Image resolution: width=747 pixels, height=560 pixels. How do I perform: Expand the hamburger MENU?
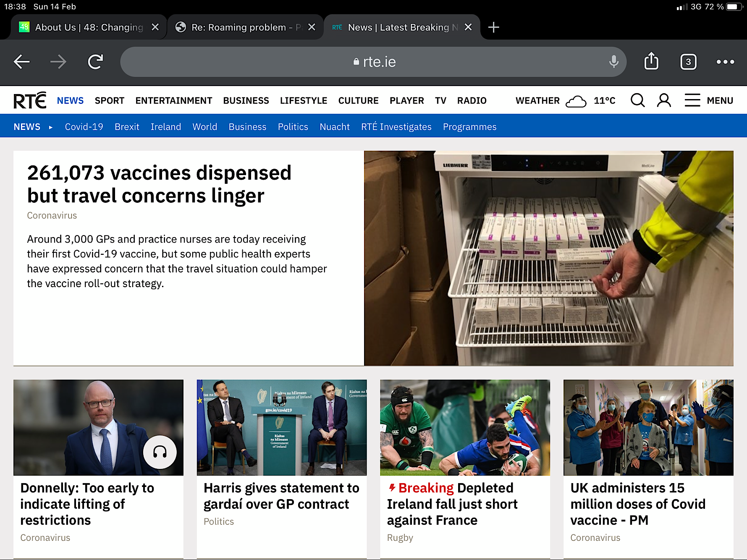click(708, 100)
